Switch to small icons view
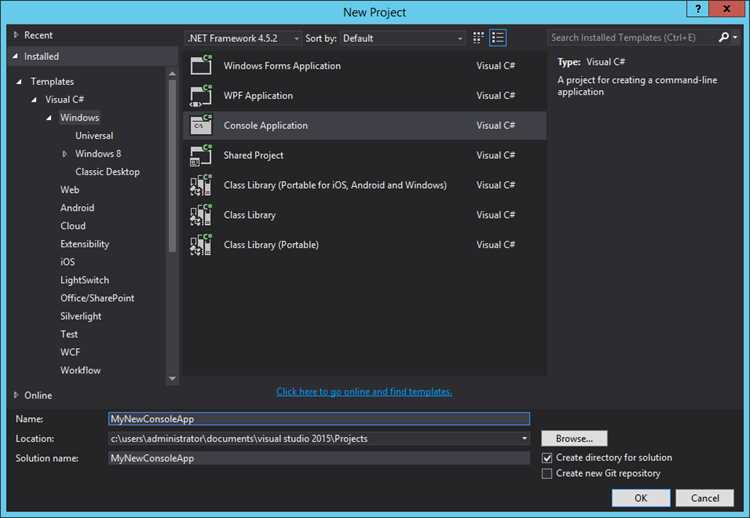750x518 pixels. [x=478, y=38]
